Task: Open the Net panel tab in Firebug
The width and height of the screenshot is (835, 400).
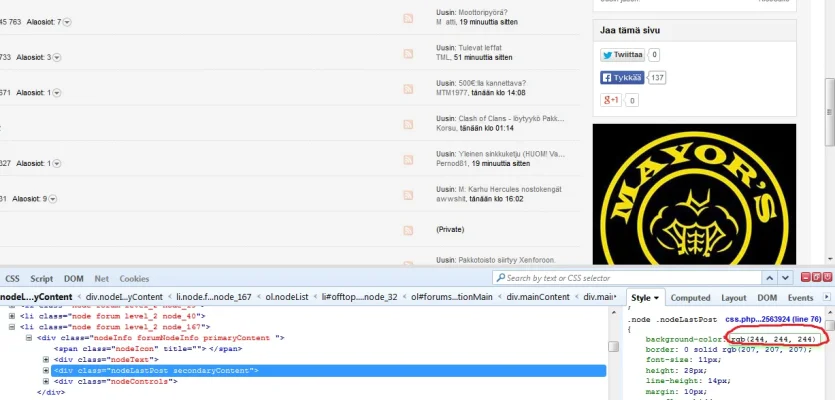Action: tap(102, 279)
